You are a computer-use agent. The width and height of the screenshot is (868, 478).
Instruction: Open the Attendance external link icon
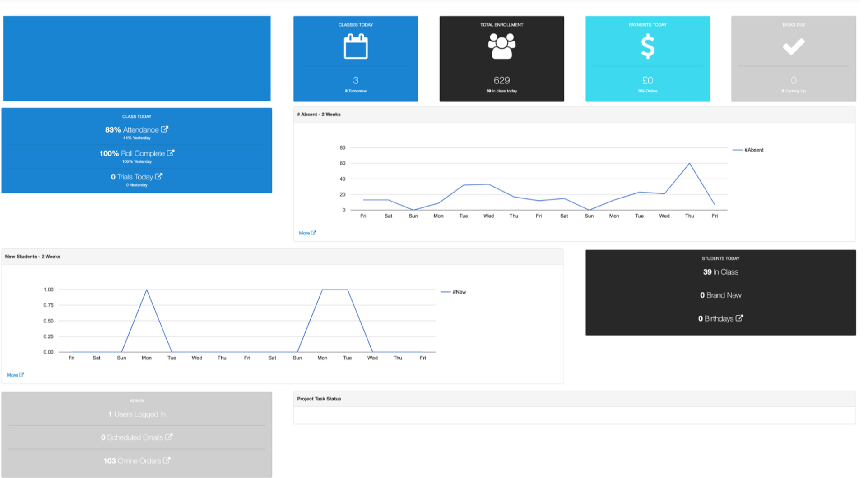pyautogui.click(x=165, y=129)
